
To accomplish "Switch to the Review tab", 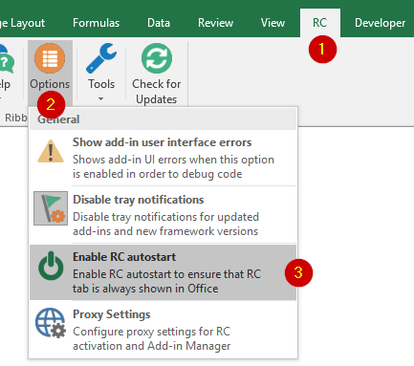I will tap(215, 23).
